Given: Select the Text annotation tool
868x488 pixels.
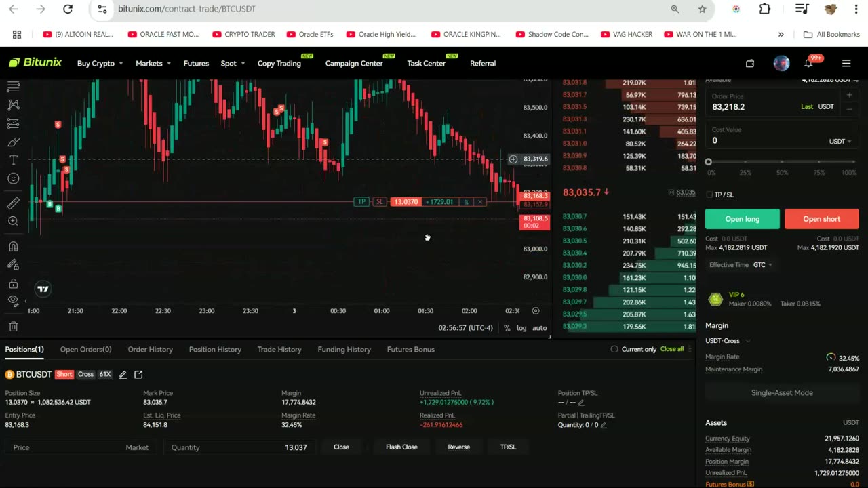Looking at the screenshot, I should (x=13, y=160).
